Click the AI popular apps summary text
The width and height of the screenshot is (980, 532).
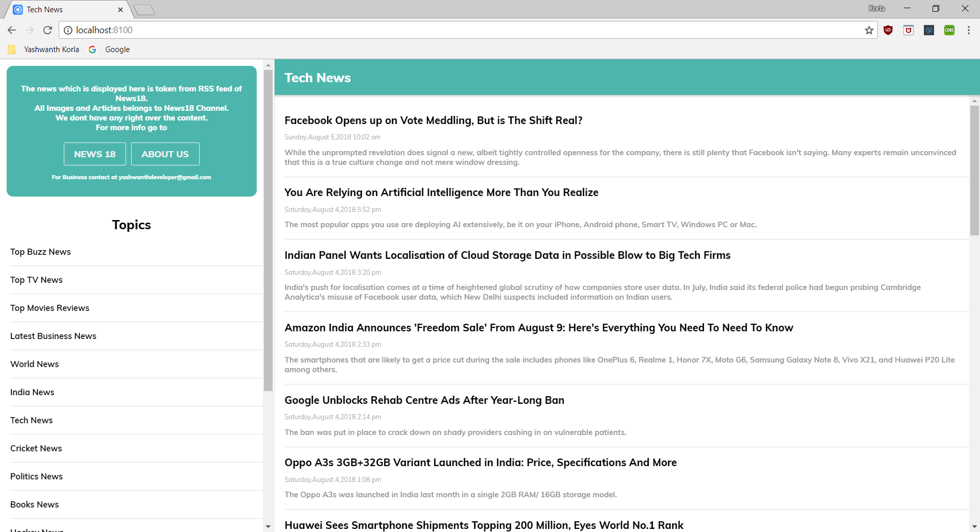[521, 225]
